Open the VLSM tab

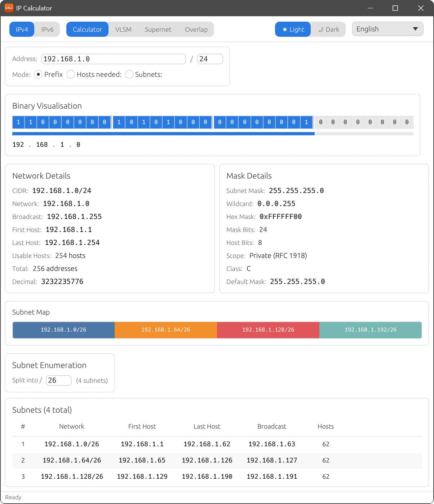[123, 29]
